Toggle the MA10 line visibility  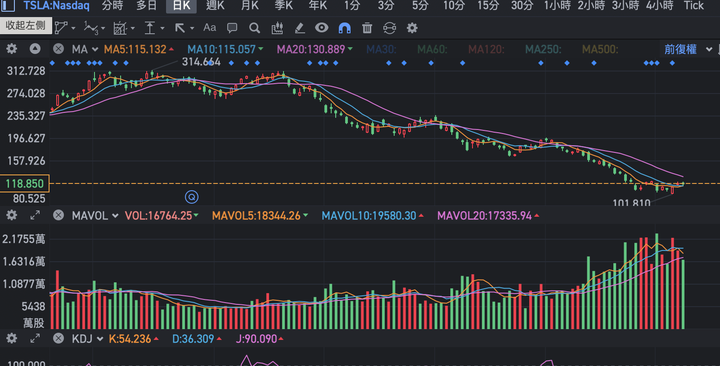225,49
